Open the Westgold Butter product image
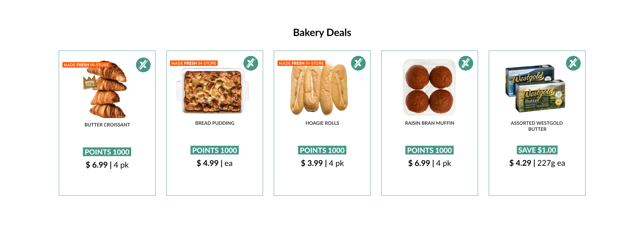644x225 pixels. pyautogui.click(x=535, y=89)
